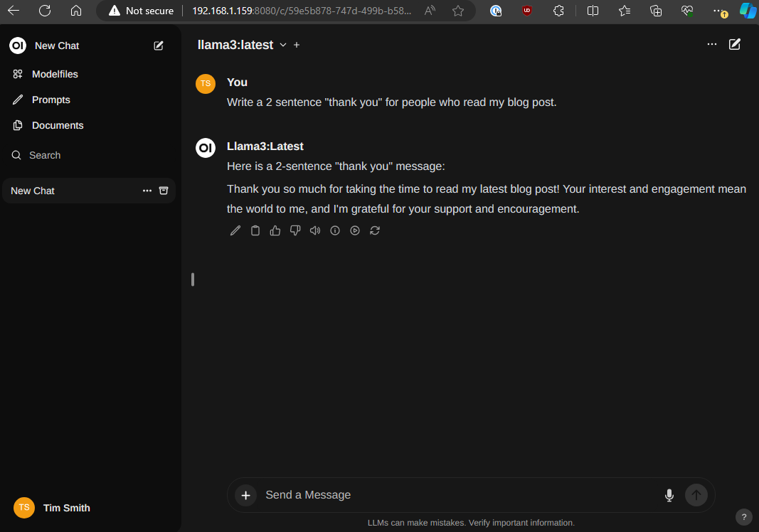Click the edit pencil icon under response
The image size is (759, 532).
pos(235,230)
